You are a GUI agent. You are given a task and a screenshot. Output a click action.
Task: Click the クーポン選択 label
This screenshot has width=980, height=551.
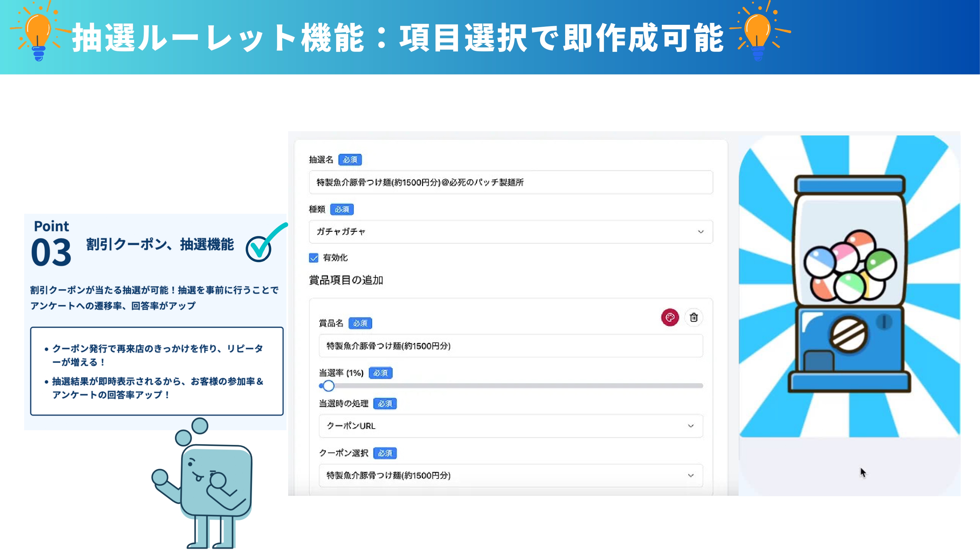[x=344, y=453]
